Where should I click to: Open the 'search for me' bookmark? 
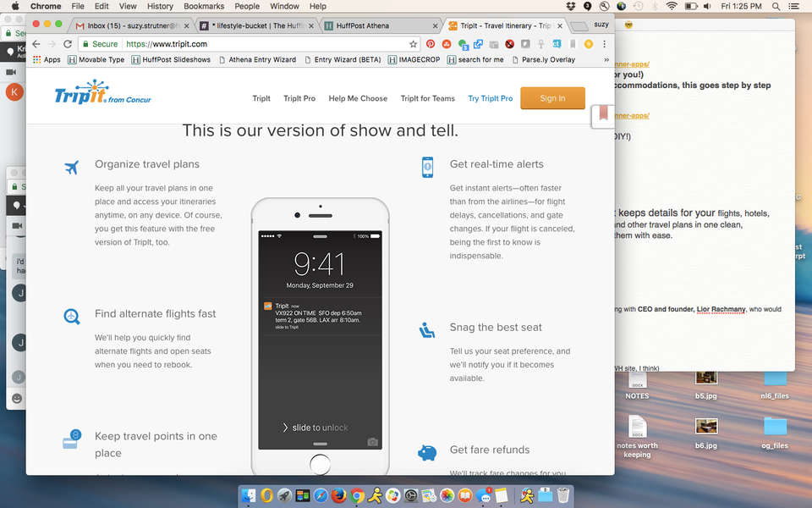pyautogui.click(x=475, y=59)
